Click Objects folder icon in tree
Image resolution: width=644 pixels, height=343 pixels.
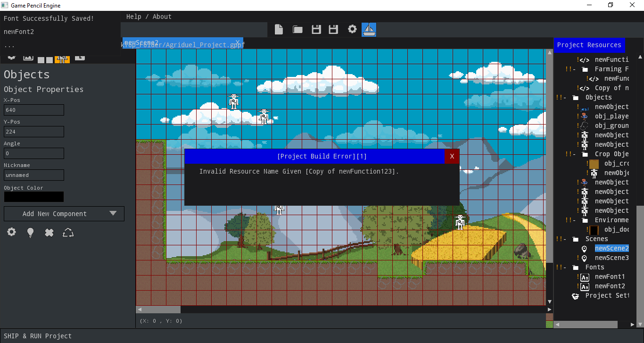pyautogui.click(x=575, y=98)
